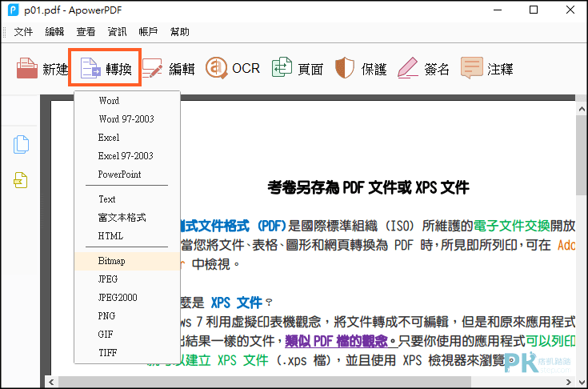Click the vertical scrollbar down arrow
The height and width of the screenshot is (389, 588).
click(582, 383)
